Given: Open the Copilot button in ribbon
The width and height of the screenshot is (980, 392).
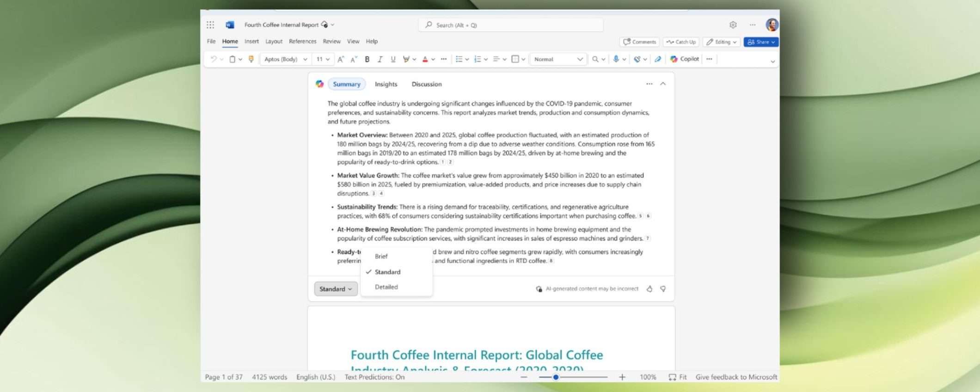Looking at the screenshot, I should [x=685, y=59].
